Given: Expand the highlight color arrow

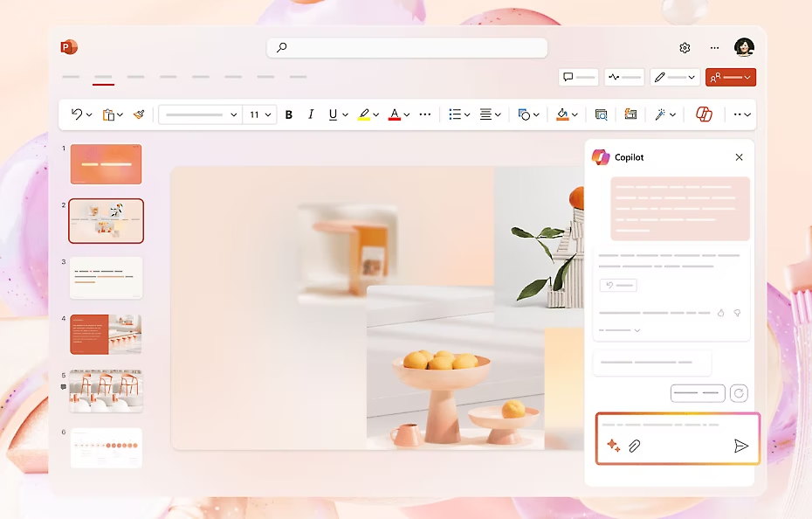Looking at the screenshot, I should click(x=376, y=114).
